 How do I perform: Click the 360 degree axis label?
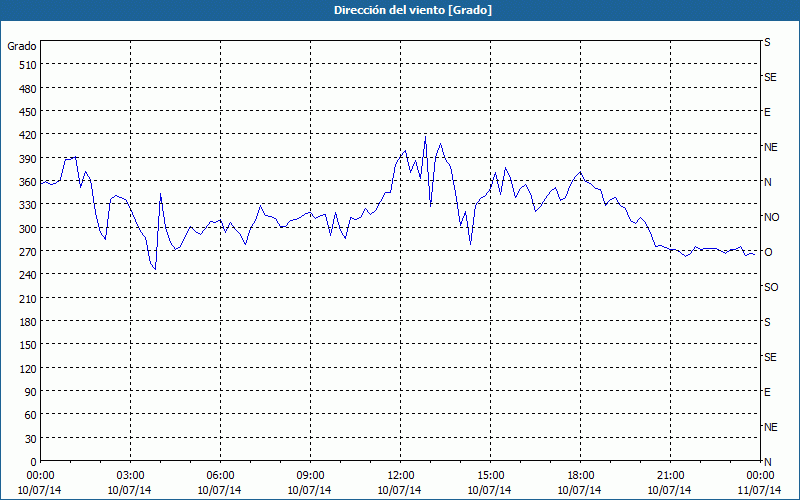tap(28, 182)
